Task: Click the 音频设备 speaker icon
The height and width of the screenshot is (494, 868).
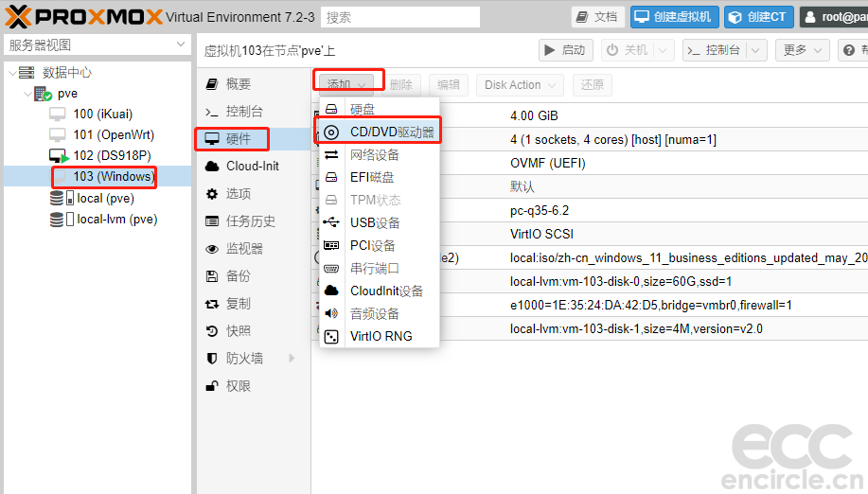Action: 331,313
